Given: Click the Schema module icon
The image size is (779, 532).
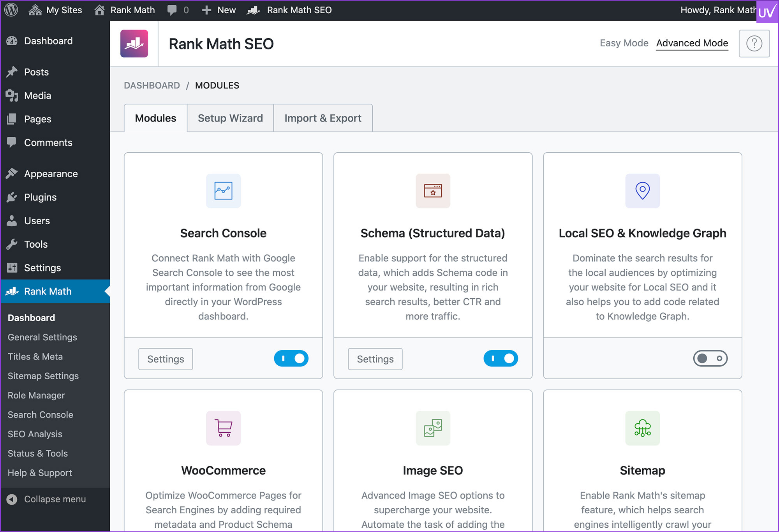Looking at the screenshot, I should 433,191.
